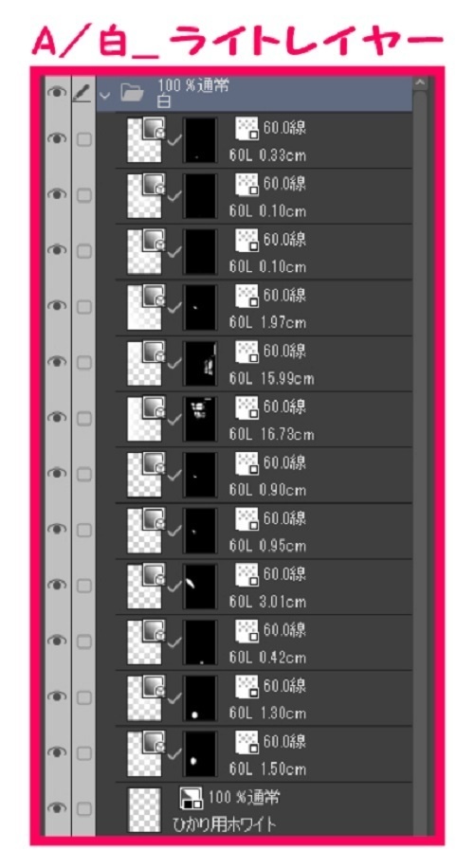The height and width of the screenshot is (868, 474).
Task: Select the 60L 0.95cm layer row
Action: tap(264, 531)
